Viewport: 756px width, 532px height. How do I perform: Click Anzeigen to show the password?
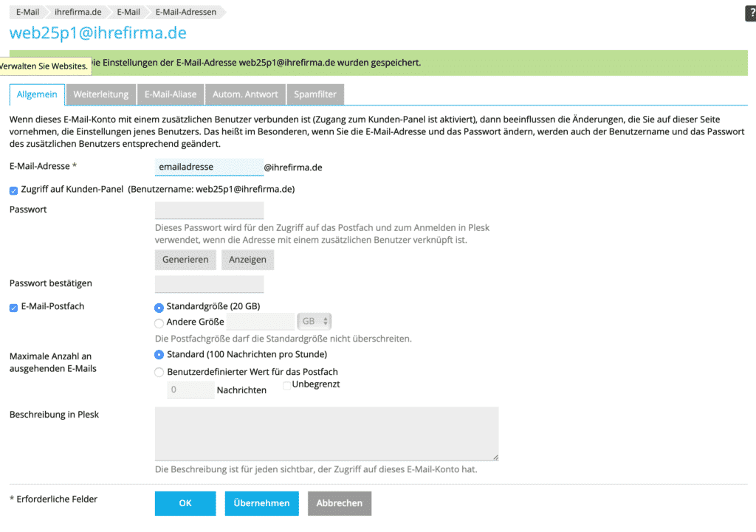pyautogui.click(x=247, y=260)
